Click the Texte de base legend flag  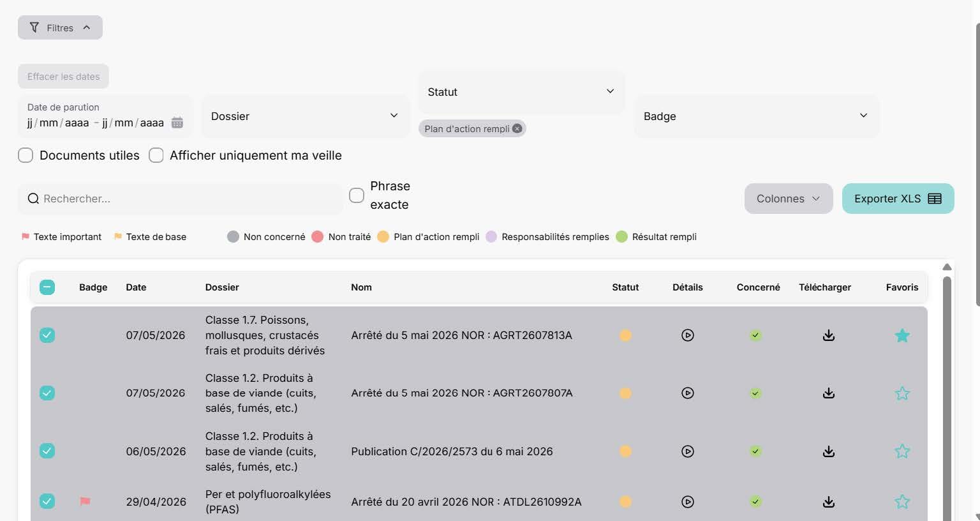click(x=118, y=236)
